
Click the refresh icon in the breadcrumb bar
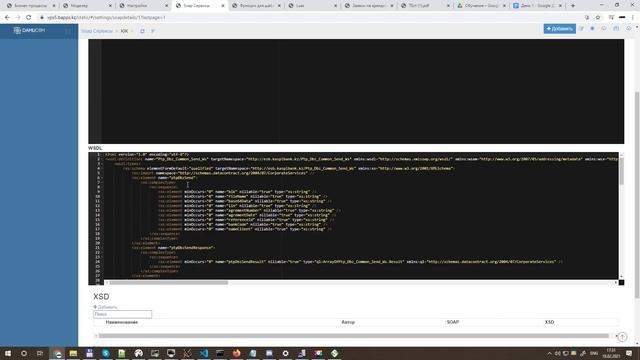[142, 31]
